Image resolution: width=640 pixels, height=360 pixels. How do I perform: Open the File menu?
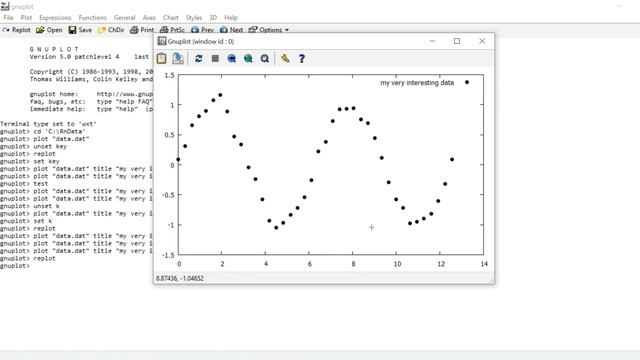[8, 18]
